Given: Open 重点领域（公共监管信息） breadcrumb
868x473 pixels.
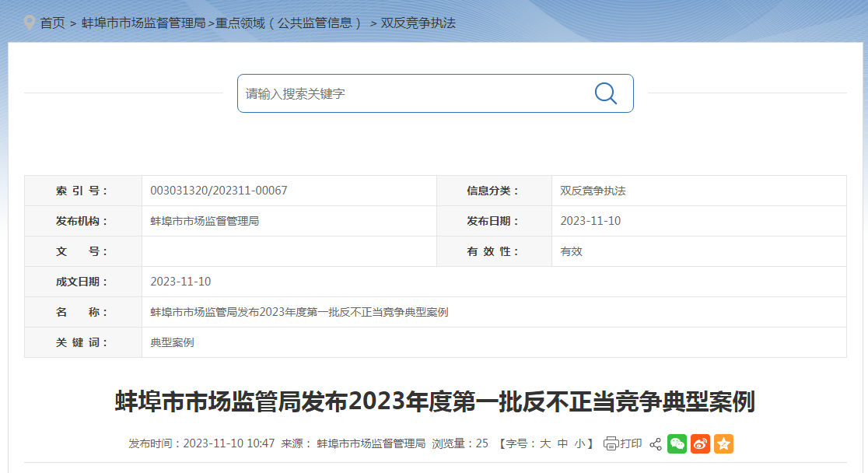Looking at the screenshot, I should 289,23.
